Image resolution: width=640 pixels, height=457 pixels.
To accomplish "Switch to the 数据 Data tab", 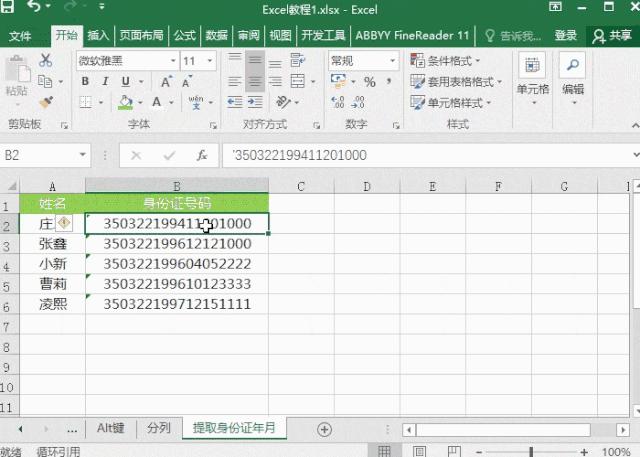I will [x=216, y=35].
